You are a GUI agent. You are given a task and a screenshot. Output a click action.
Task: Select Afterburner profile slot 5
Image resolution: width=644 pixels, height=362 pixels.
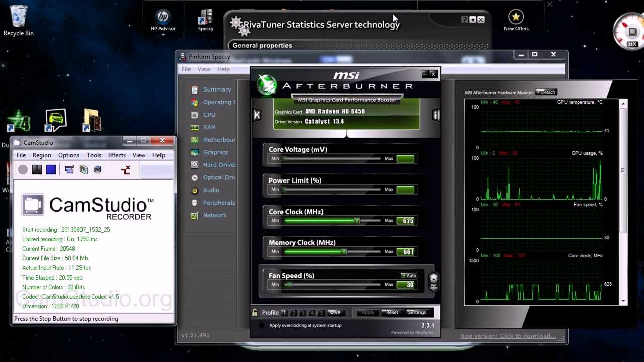pos(321,313)
